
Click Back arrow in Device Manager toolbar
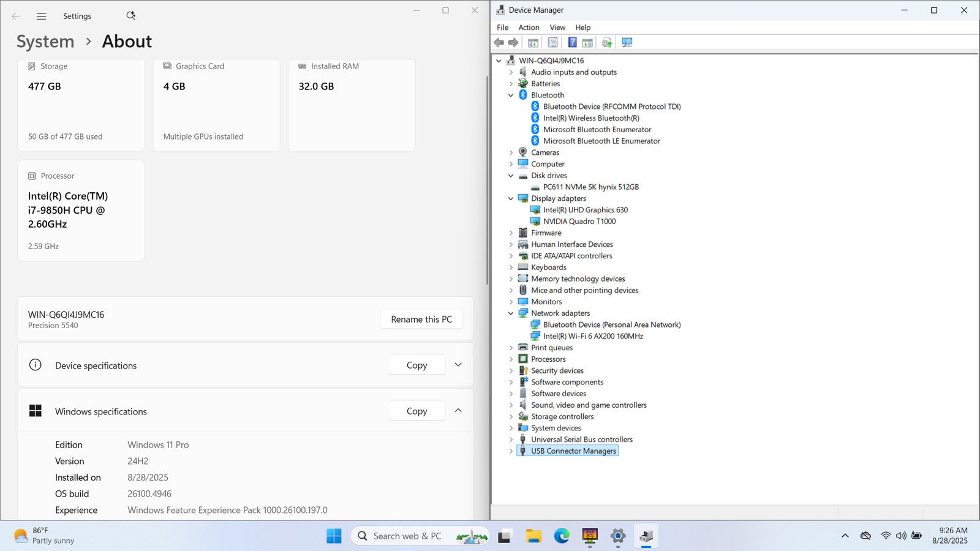[499, 42]
